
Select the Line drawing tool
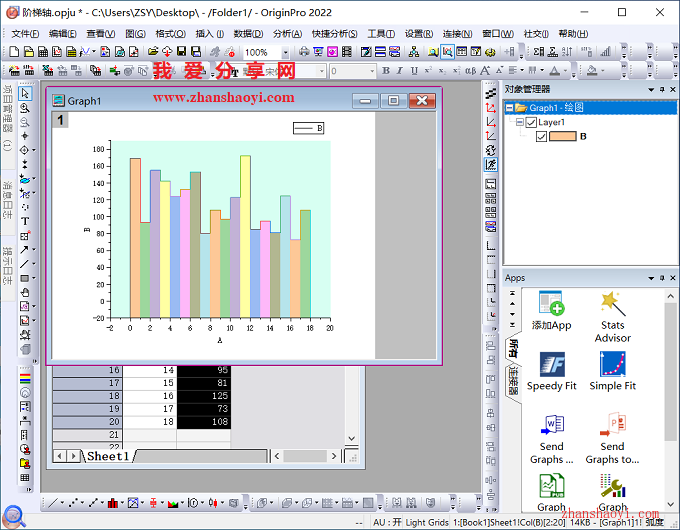coord(25,264)
